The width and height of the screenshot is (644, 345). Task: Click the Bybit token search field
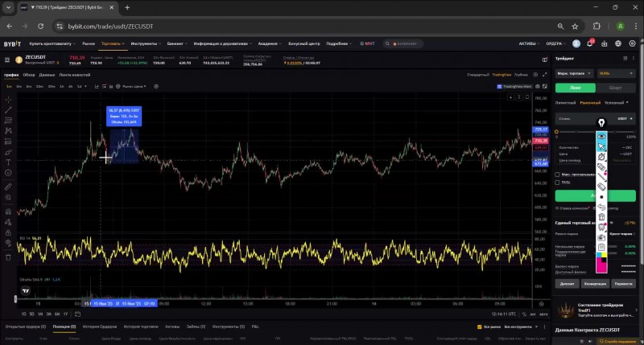tap(403, 43)
